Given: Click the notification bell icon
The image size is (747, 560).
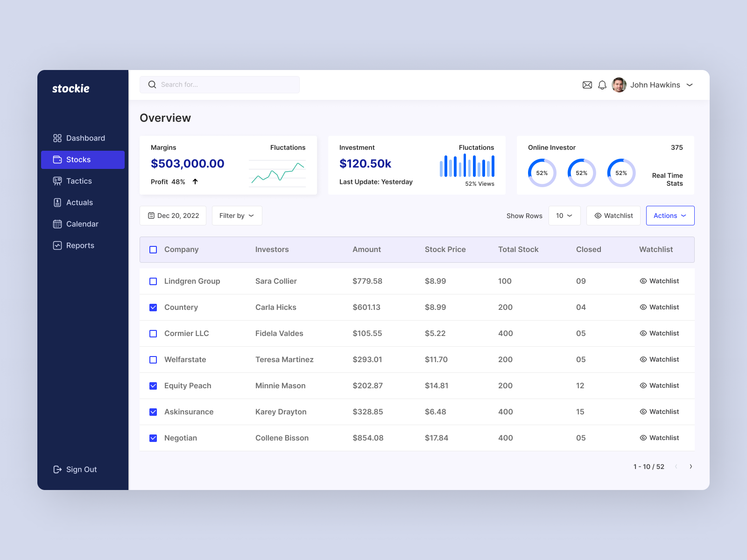Looking at the screenshot, I should pos(602,85).
